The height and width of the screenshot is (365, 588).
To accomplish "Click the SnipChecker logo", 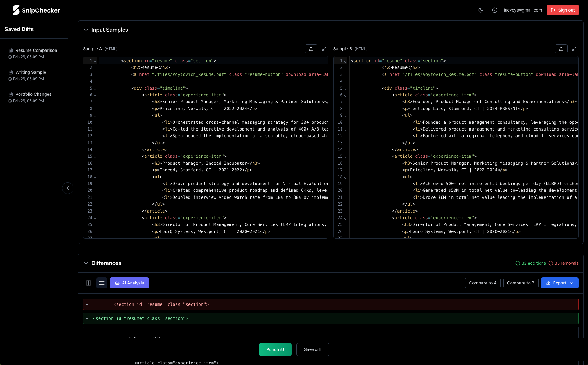I will point(36,10).
